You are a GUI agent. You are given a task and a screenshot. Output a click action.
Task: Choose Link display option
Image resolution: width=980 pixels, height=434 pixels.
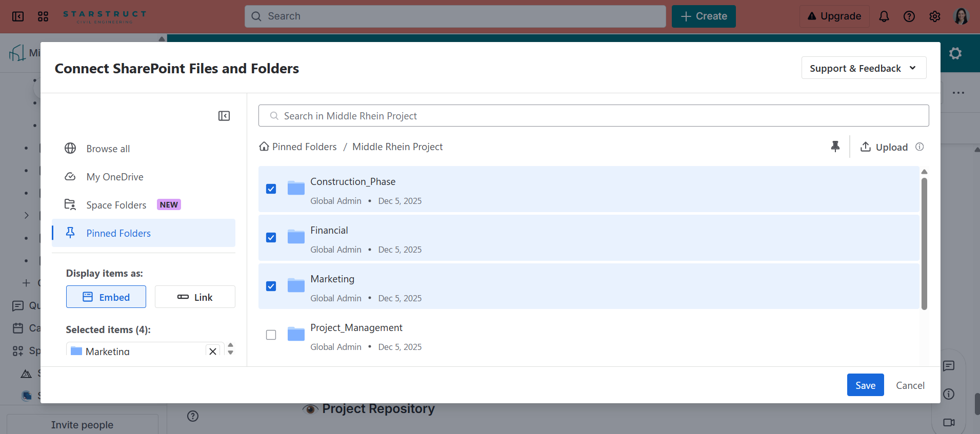click(x=195, y=297)
